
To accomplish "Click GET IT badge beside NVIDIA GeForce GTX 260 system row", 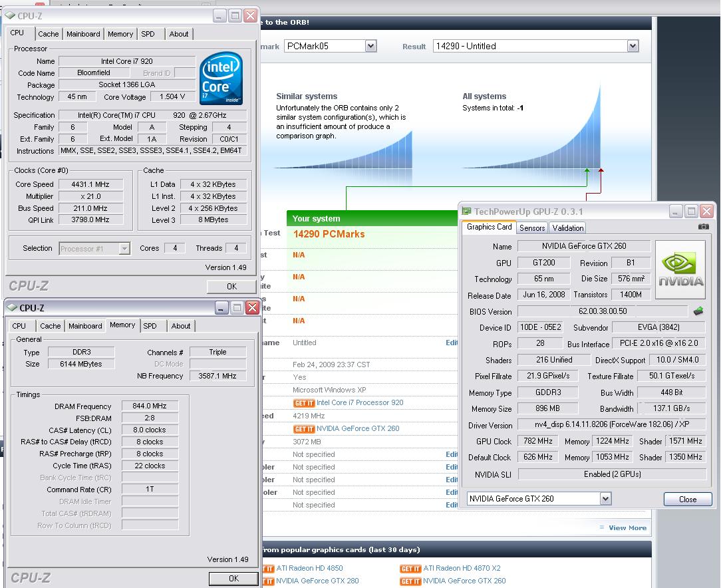I will coord(303,428).
